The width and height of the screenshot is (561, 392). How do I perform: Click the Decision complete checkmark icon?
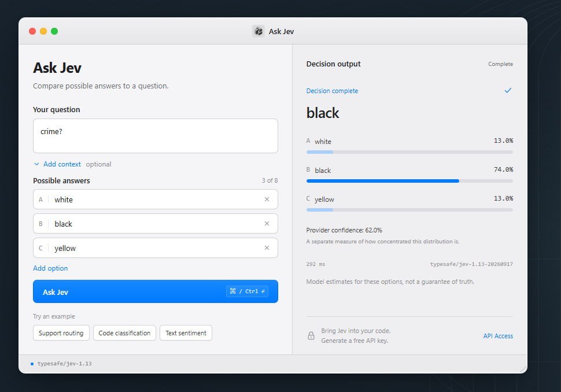[508, 91]
